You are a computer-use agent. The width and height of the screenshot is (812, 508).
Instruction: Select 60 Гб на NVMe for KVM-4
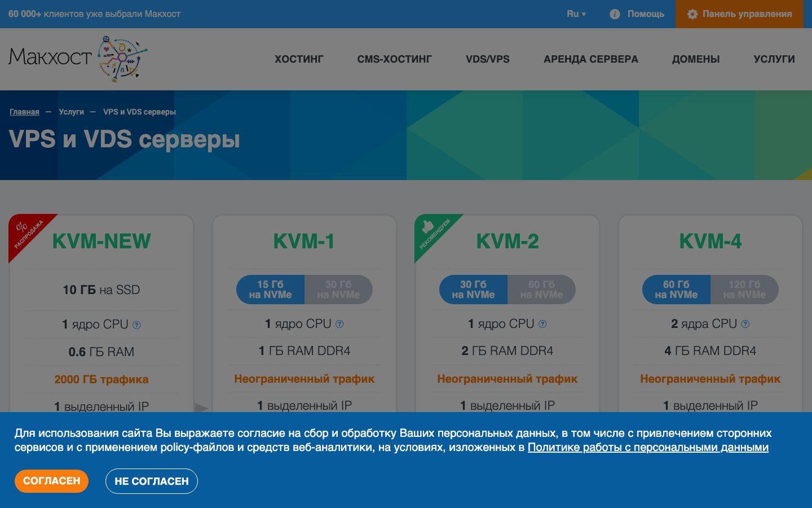(x=677, y=290)
